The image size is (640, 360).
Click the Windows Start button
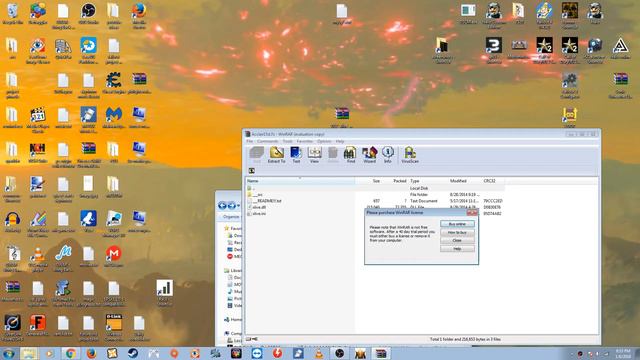point(8,353)
